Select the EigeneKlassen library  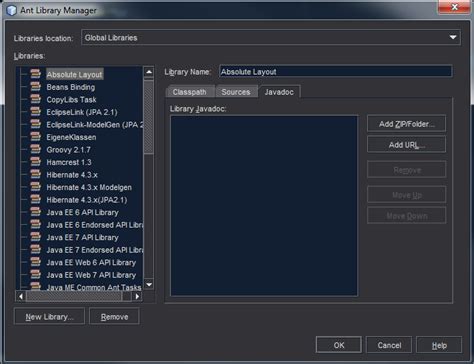[x=71, y=137]
